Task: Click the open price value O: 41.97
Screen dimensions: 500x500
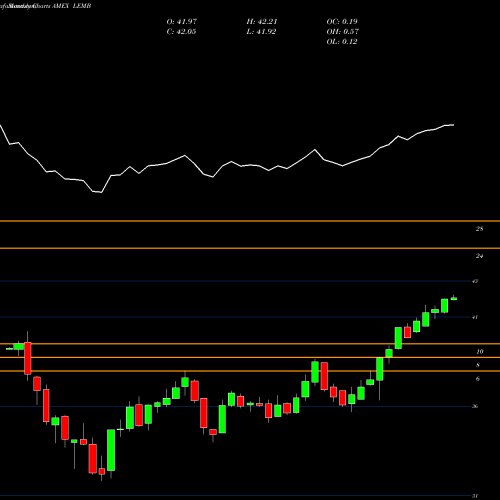Action: [x=182, y=22]
